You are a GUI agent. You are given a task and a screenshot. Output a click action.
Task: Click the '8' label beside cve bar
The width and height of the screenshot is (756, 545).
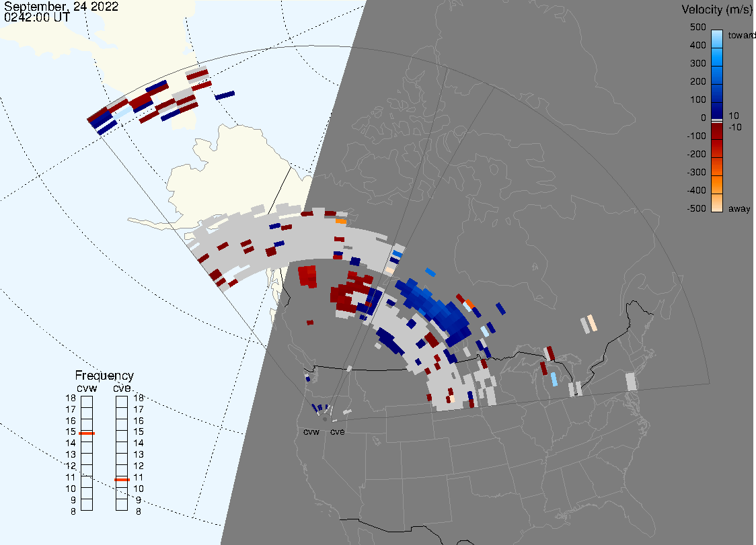pyautogui.click(x=139, y=512)
